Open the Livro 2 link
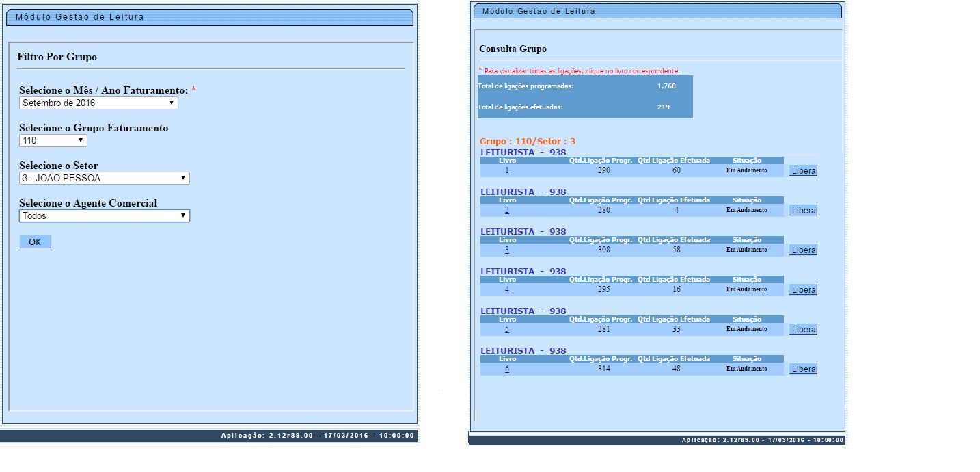980x472 pixels. (507, 210)
